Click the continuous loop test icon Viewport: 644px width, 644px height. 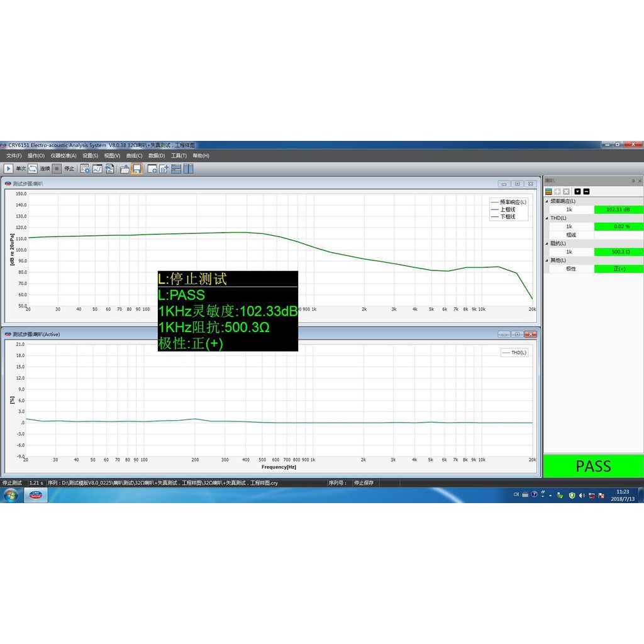tap(32, 169)
